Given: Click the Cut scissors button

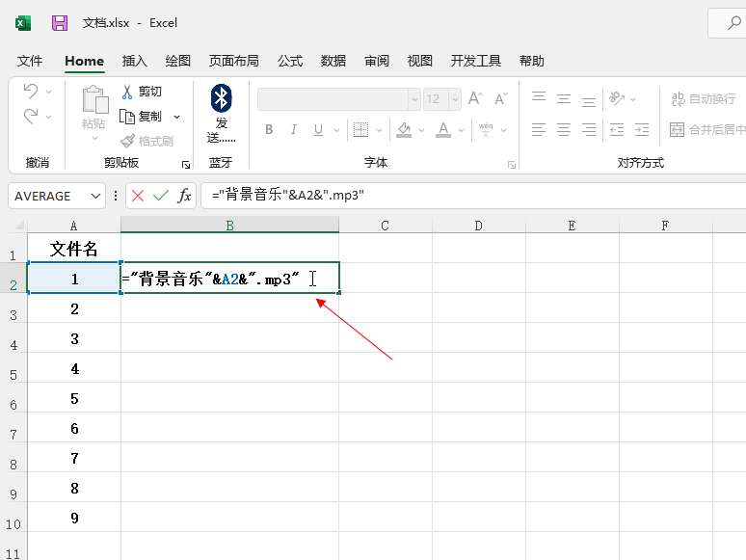Looking at the screenshot, I should click(x=142, y=92).
